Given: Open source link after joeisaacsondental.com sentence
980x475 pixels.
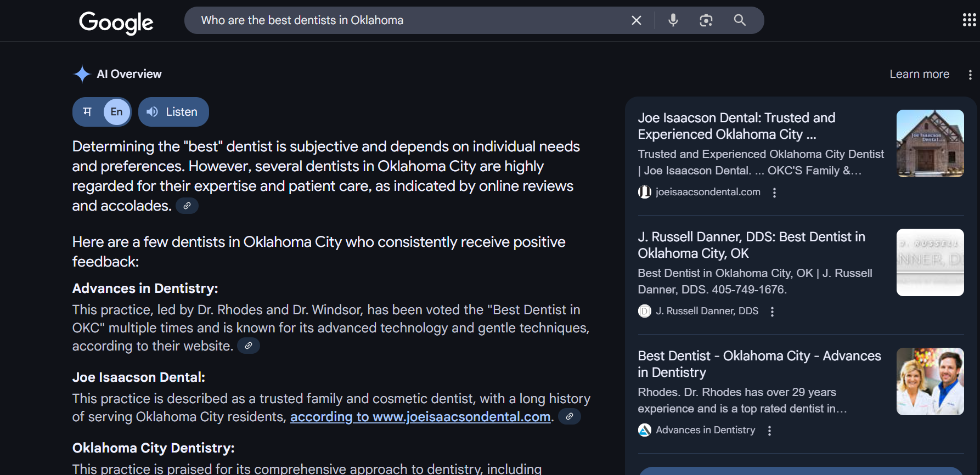Looking at the screenshot, I should click(x=570, y=416).
